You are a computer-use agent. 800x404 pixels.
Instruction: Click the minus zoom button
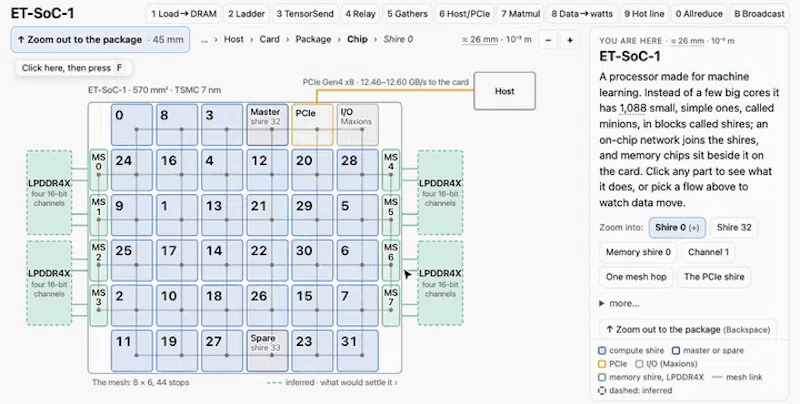tap(548, 40)
